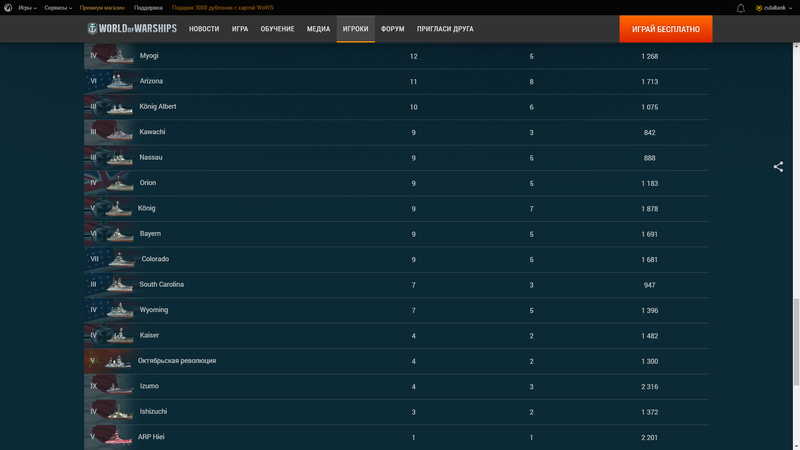This screenshot has height=450, width=800.
Task: Click the ship name König Albert
Action: [x=158, y=107]
